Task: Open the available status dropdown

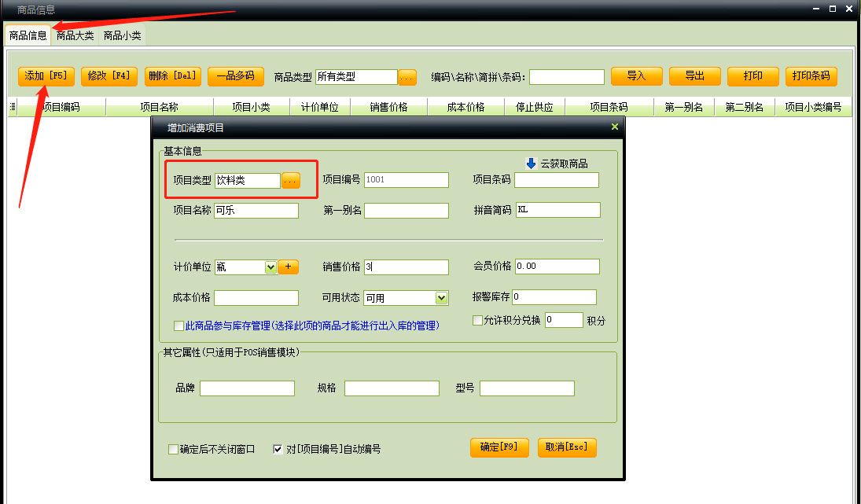Action: tap(441, 298)
